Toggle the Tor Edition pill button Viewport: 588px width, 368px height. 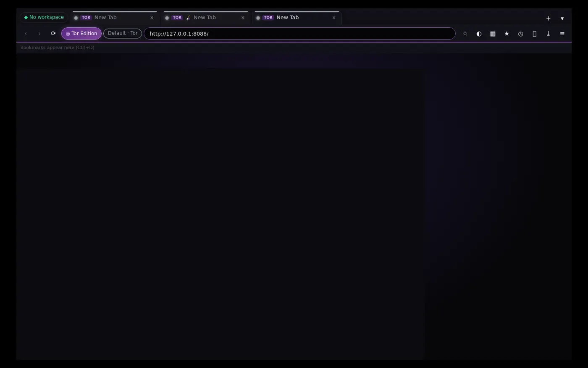pos(81,34)
